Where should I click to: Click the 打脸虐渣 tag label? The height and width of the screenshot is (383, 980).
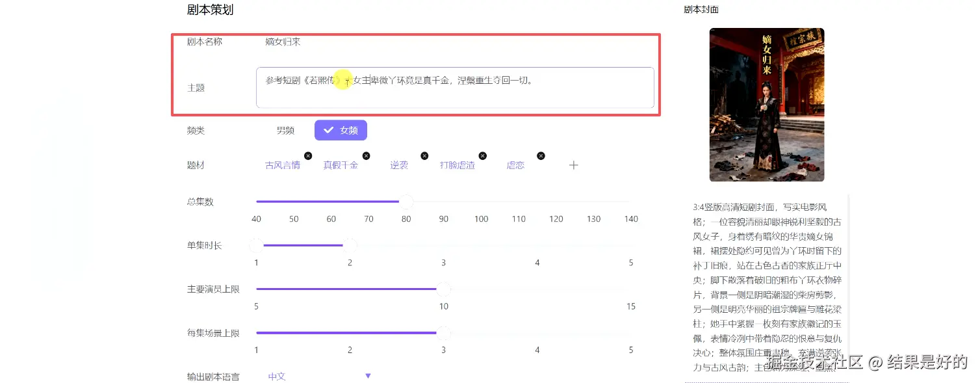(x=457, y=165)
